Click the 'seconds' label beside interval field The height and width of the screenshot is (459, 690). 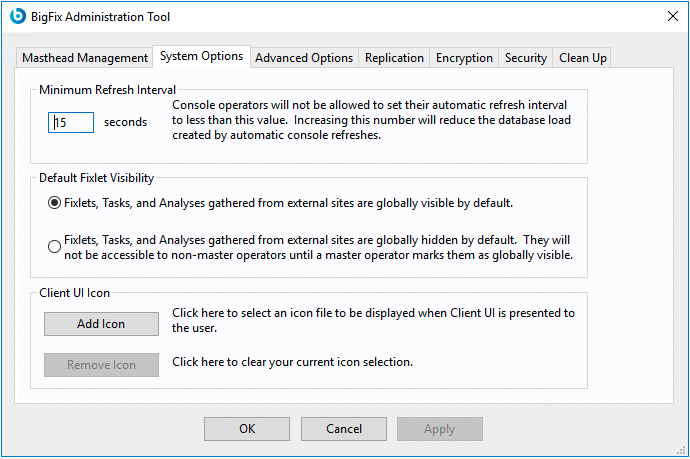click(x=125, y=122)
